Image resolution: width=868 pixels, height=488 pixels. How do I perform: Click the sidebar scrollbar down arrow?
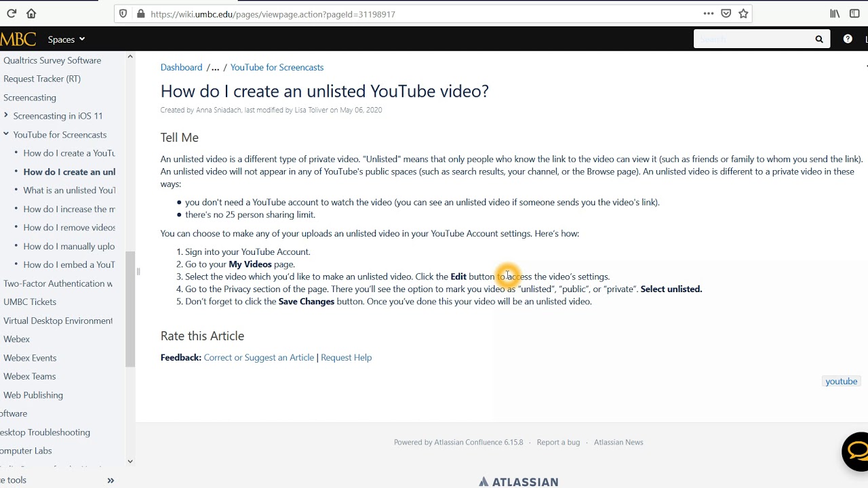[x=130, y=461]
